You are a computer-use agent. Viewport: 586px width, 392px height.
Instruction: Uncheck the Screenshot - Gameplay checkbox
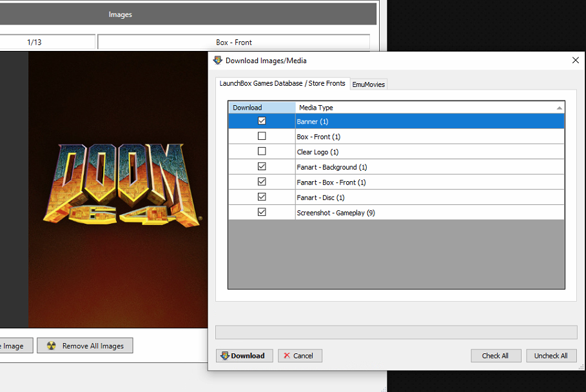(262, 212)
